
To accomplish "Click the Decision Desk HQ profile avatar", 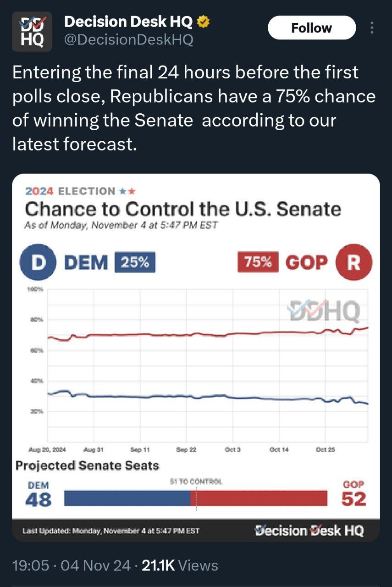I will point(32,32).
